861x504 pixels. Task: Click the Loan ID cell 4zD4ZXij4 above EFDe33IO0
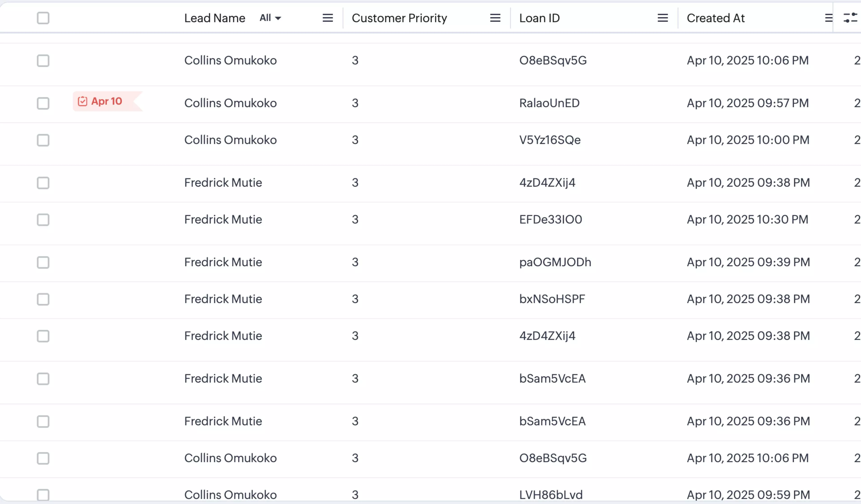coord(547,183)
